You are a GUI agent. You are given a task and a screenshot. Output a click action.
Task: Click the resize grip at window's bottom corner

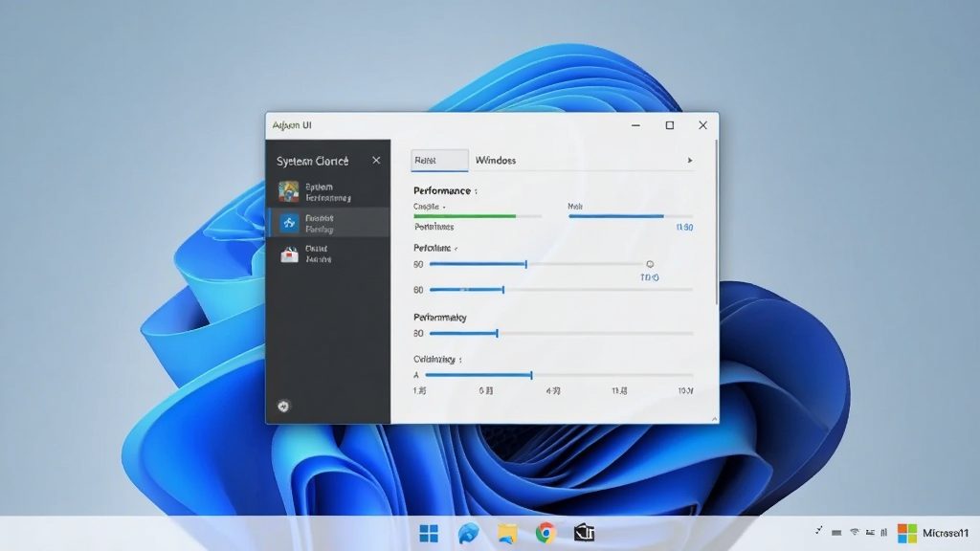click(714, 419)
